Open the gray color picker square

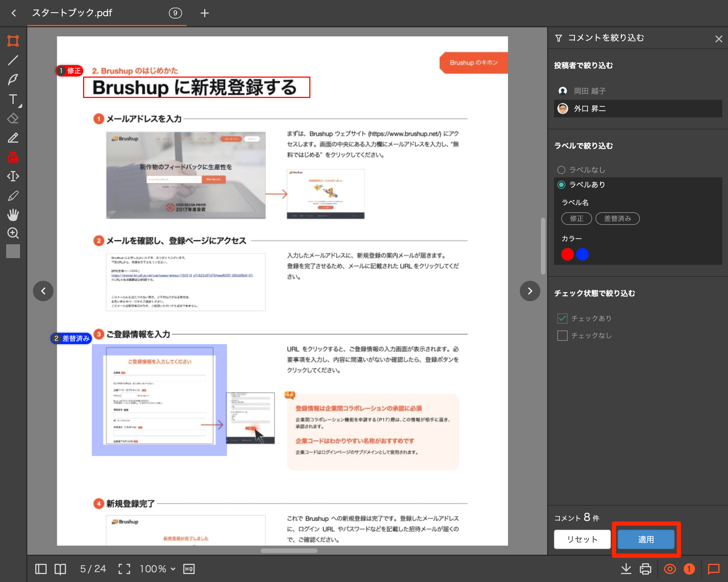(13, 251)
